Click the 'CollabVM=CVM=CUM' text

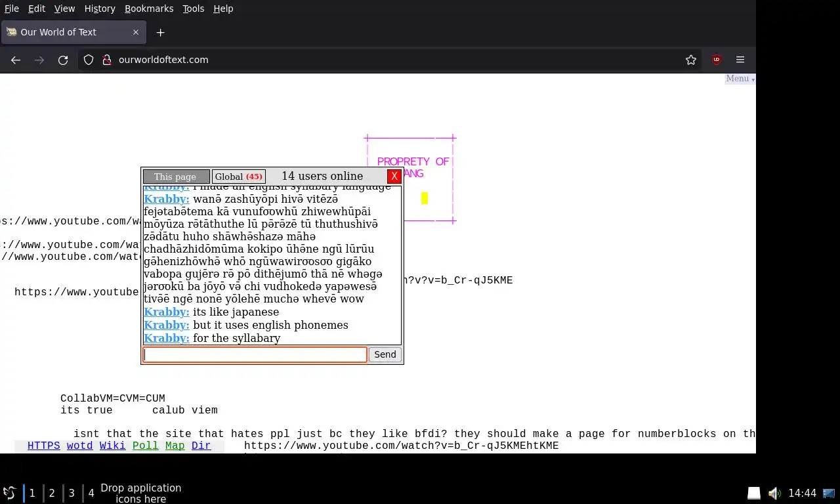point(113,398)
